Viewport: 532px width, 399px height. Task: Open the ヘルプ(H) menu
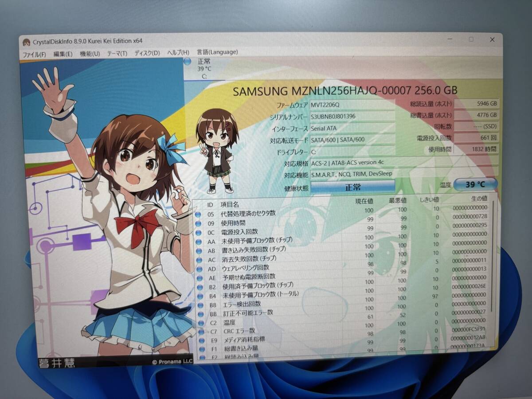pyautogui.click(x=178, y=52)
